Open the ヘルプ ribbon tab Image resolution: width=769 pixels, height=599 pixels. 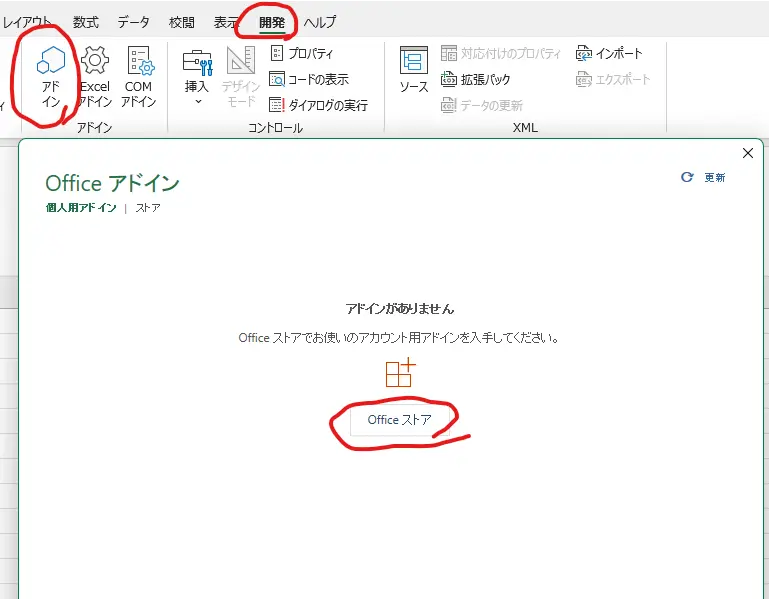320,22
